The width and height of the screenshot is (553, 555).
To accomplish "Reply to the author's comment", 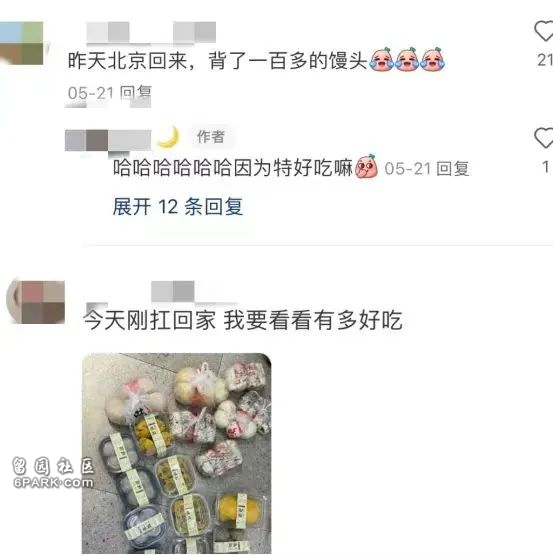I will click(x=452, y=168).
